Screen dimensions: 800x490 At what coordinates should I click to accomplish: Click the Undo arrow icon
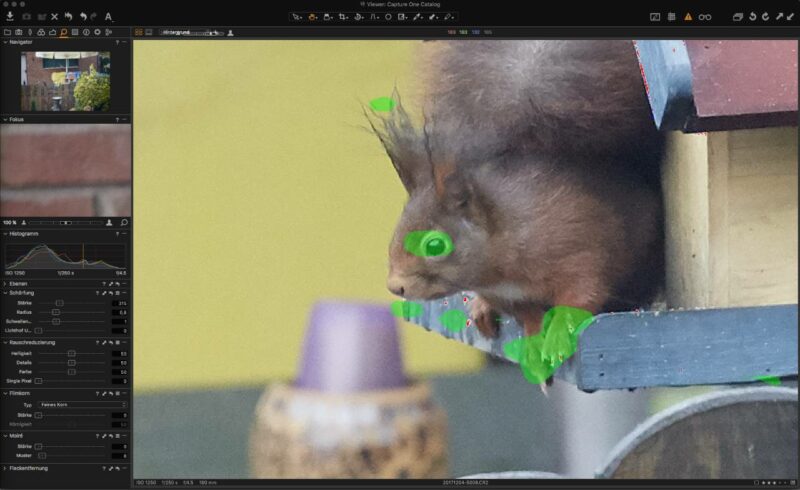83,16
